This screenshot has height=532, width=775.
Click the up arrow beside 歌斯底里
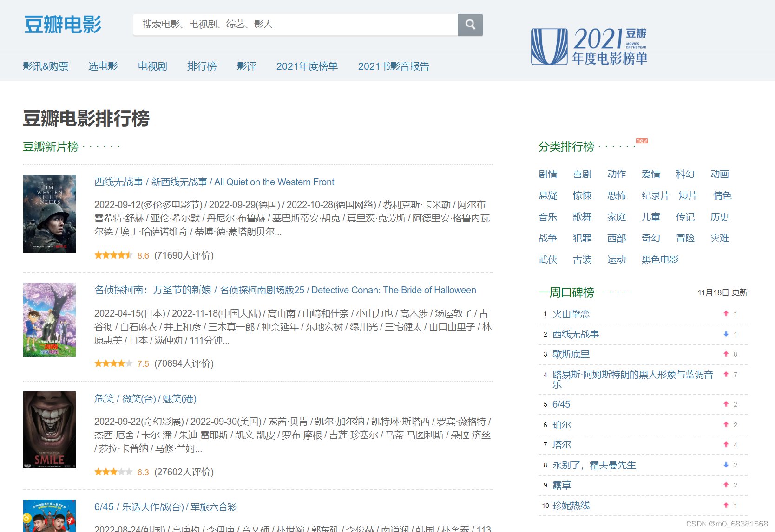tap(726, 354)
